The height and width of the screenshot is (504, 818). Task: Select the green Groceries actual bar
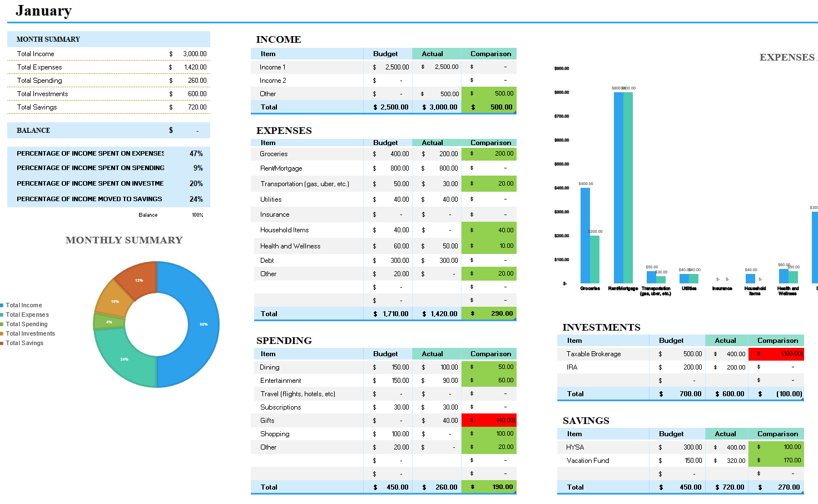(595, 260)
